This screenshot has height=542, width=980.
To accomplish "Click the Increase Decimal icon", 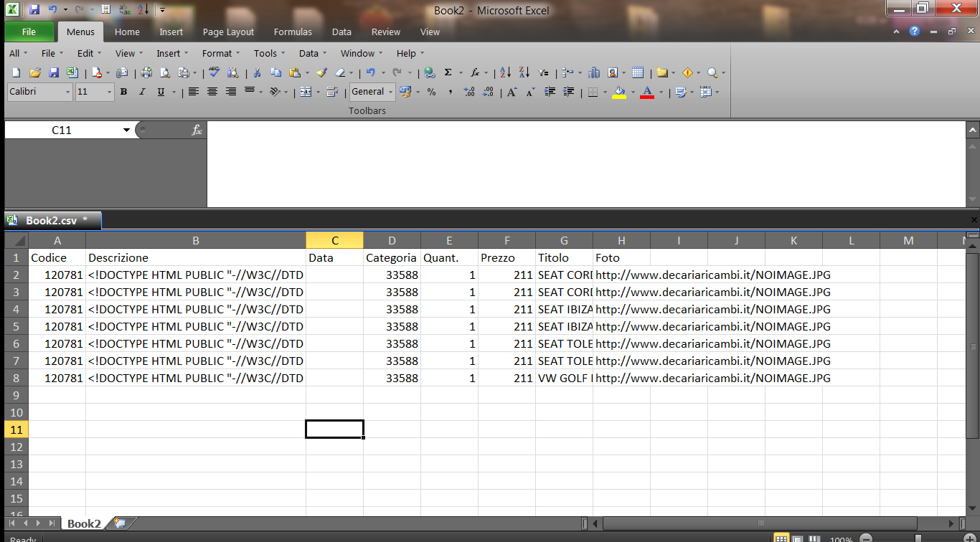I will click(469, 92).
